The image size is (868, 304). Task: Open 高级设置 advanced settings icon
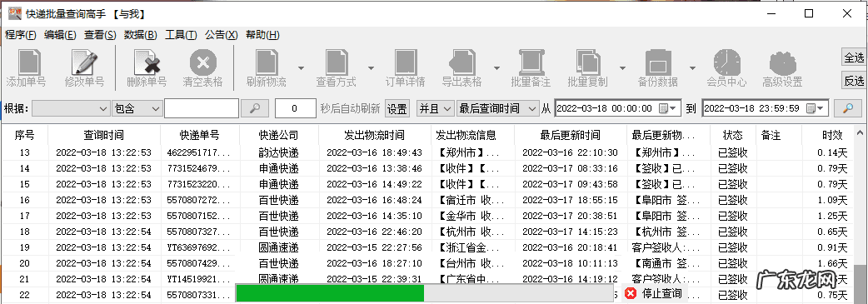point(782,62)
